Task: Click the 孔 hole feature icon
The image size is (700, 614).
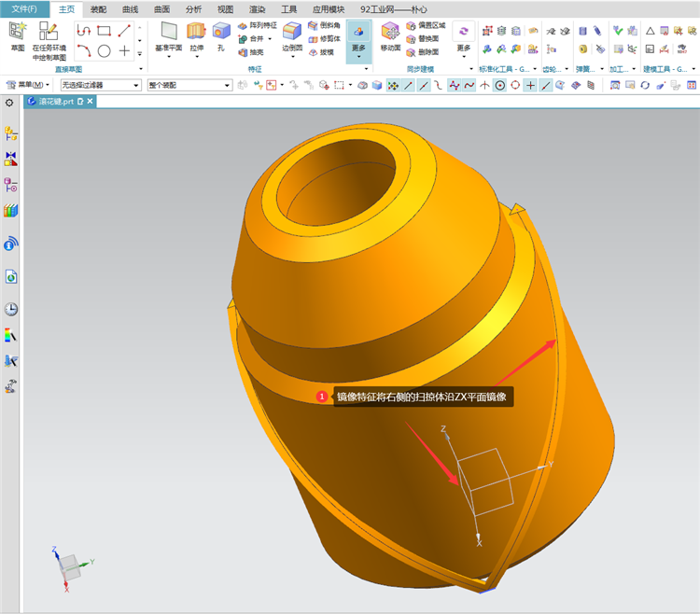Action: (x=221, y=31)
